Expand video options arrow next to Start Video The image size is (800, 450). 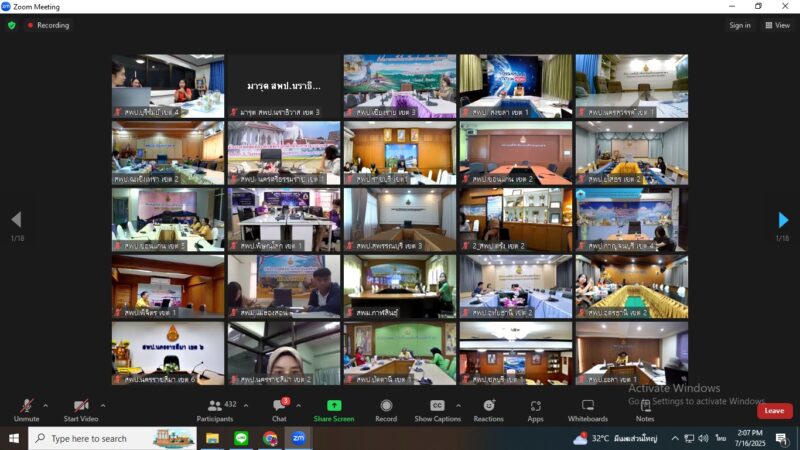(x=102, y=405)
